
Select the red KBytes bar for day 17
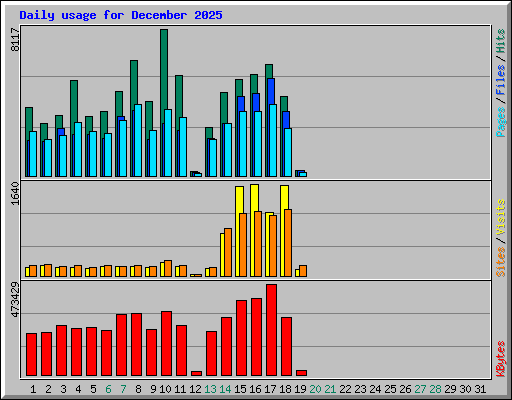pos(271,330)
